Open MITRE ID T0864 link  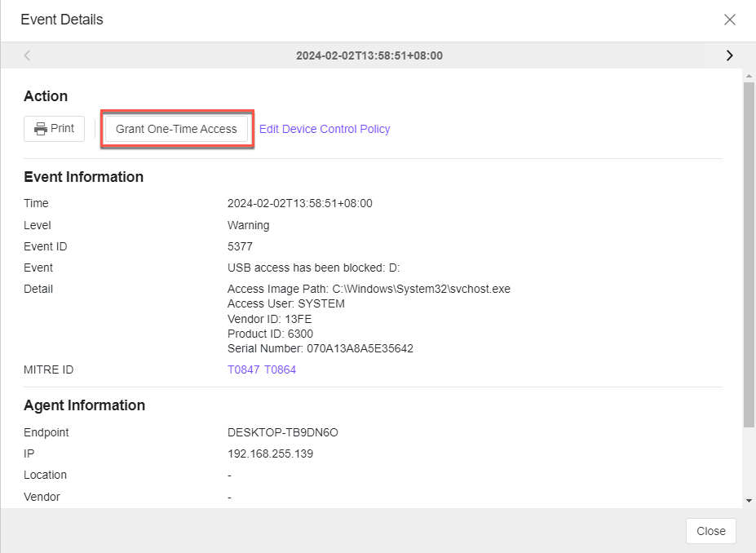point(280,369)
